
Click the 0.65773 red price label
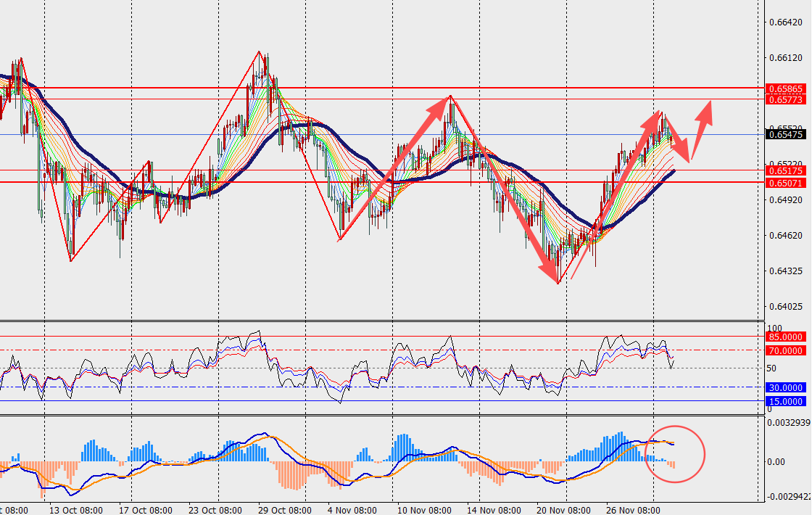coord(785,99)
